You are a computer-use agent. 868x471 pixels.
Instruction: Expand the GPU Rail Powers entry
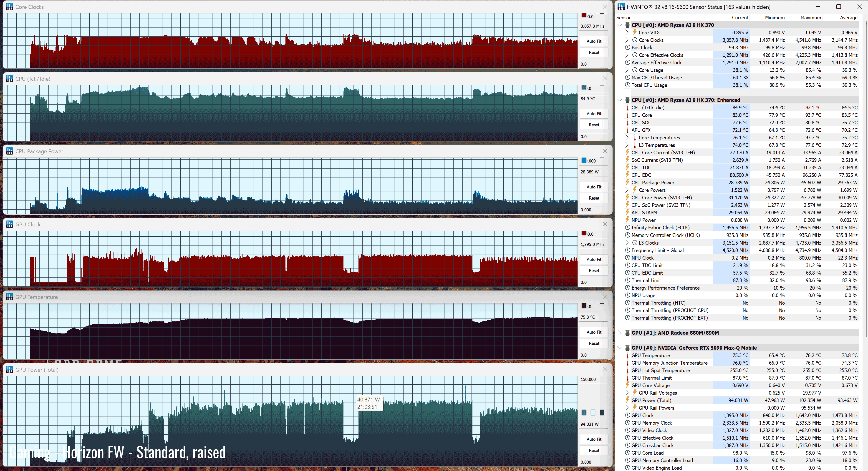627,408
